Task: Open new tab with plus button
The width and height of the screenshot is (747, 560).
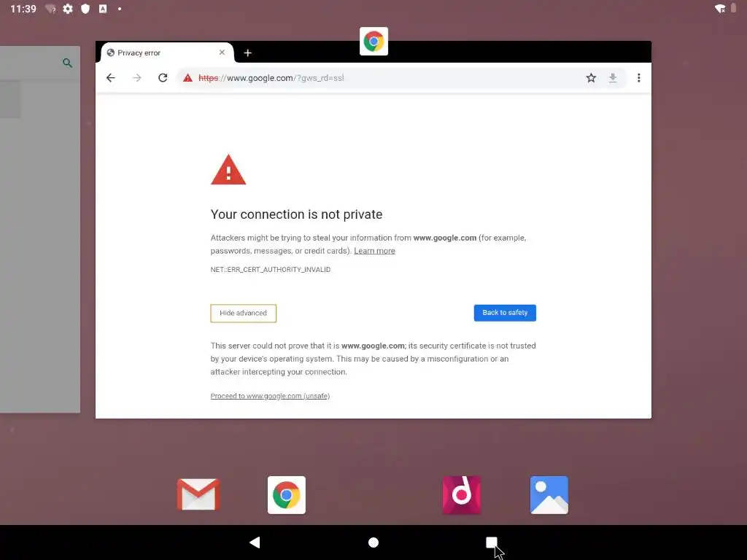Action: coord(248,52)
